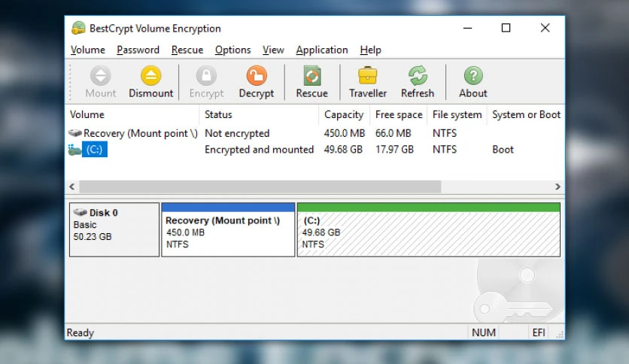Close the BestCrypt Volume Encryption window
The width and height of the screenshot is (629, 364).
click(x=545, y=28)
